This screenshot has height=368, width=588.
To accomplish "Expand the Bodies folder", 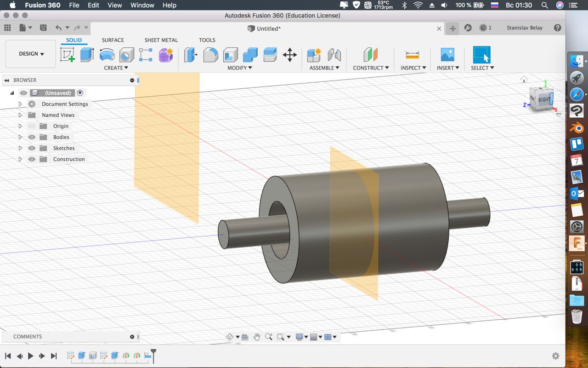I will 20,137.
